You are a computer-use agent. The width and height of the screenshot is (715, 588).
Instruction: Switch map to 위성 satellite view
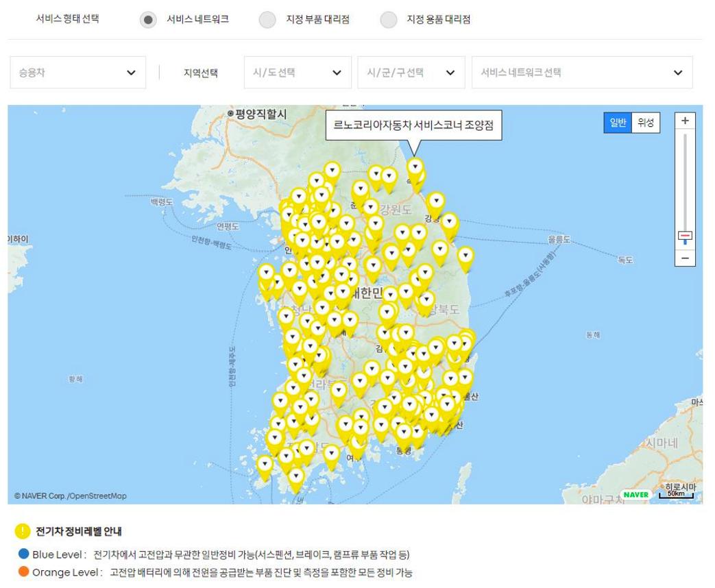pos(646,123)
